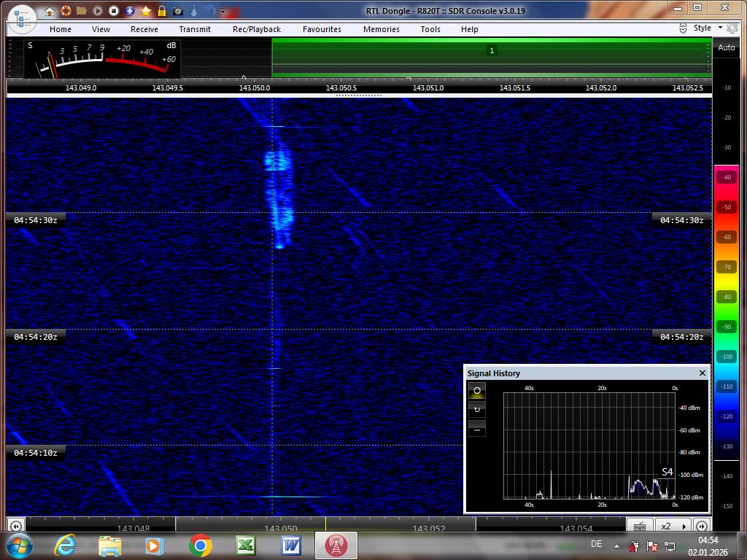747x560 pixels.
Task: Click the 143.050 label on bottom frequency bar
Action: point(281,528)
